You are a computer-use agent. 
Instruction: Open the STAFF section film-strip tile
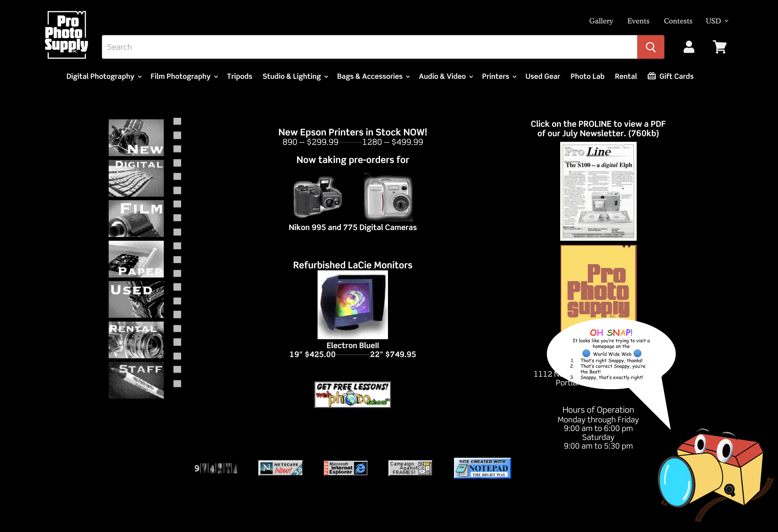coord(136,380)
